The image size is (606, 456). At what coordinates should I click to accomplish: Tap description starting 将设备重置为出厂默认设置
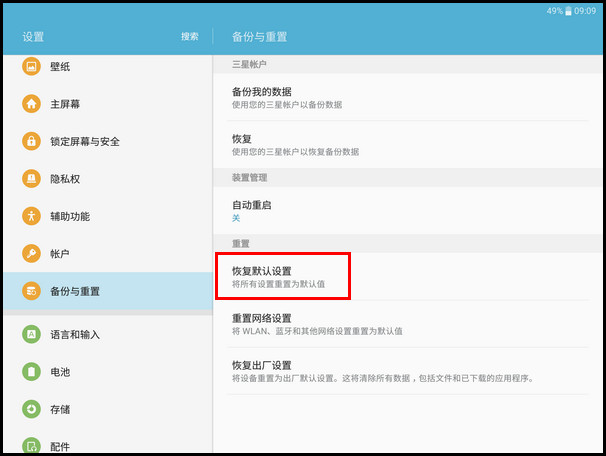[x=383, y=378]
